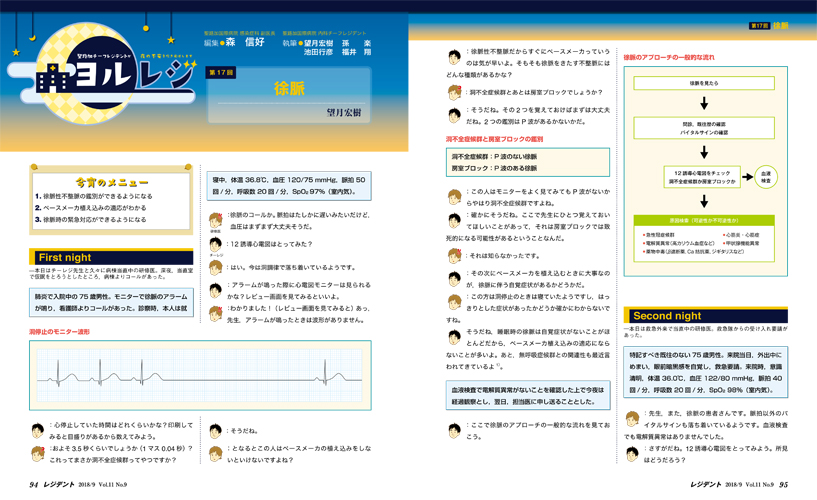817x500 pixels.
Task: Click the 第17回 badge on the title card
Action: [x=221, y=72]
